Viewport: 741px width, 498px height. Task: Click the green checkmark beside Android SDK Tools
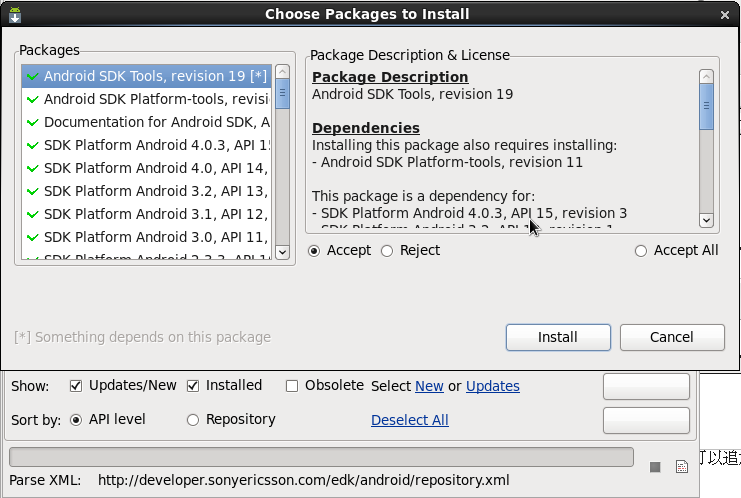pyautogui.click(x=33, y=76)
